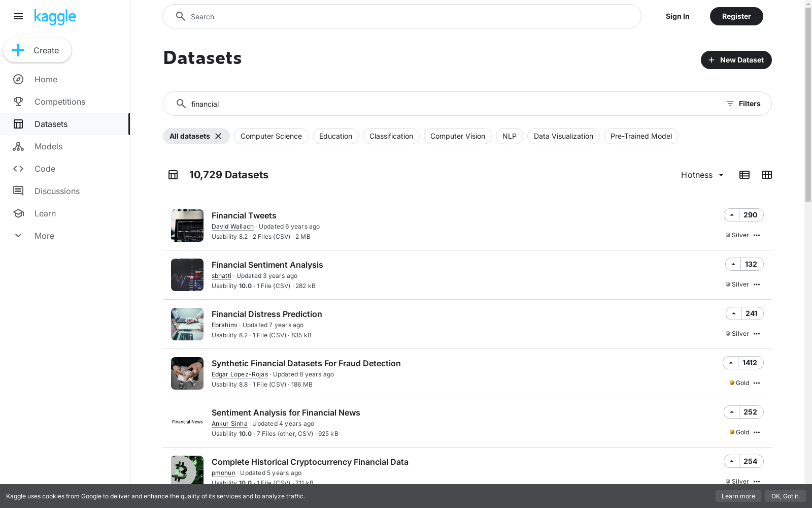812x508 pixels.
Task: Select the NLP tag chip
Action: [x=510, y=136]
